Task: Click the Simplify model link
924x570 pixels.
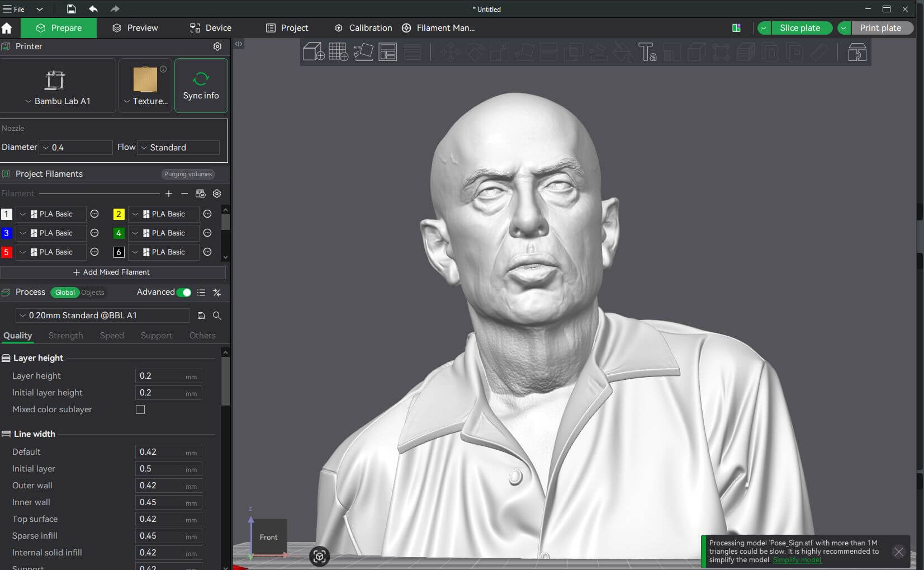Action: point(797,560)
